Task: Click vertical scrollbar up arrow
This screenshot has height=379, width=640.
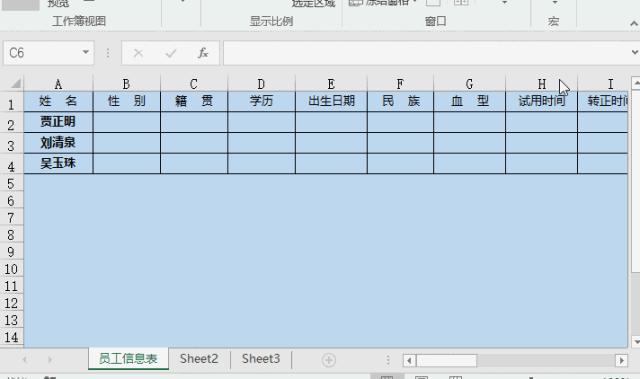Action: click(636, 83)
